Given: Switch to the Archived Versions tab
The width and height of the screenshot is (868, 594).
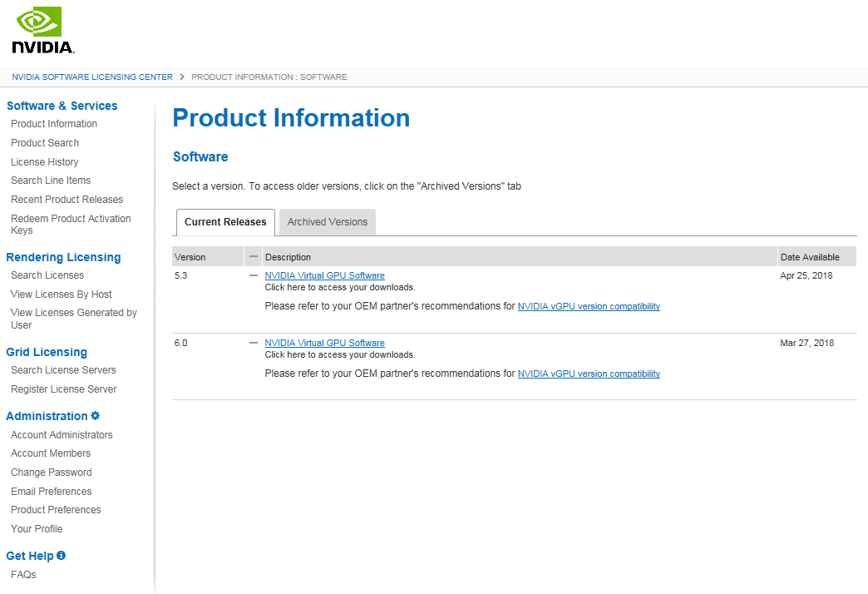Looking at the screenshot, I should click(327, 222).
